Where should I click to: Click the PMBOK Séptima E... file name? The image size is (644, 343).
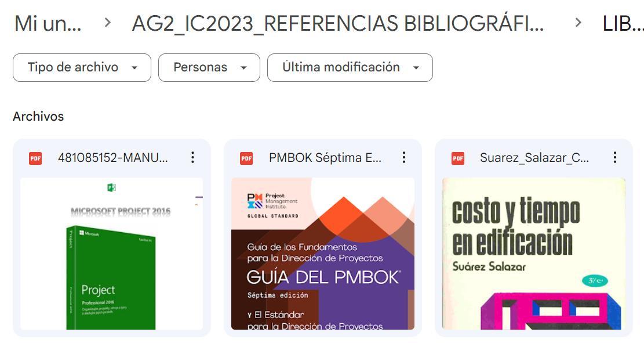click(325, 158)
